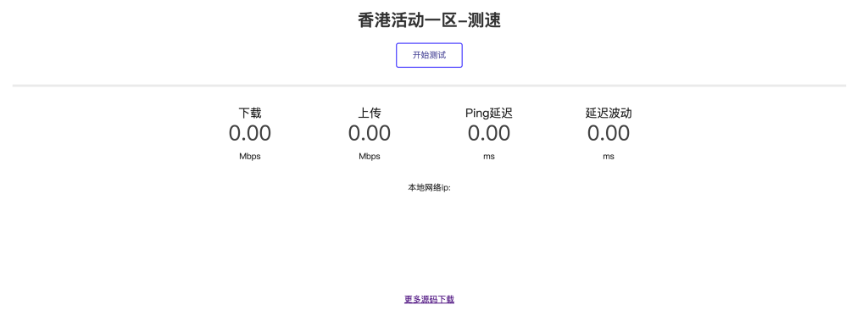Select the 上传 label
Viewport: 868px width, 327px height.
pos(370,113)
